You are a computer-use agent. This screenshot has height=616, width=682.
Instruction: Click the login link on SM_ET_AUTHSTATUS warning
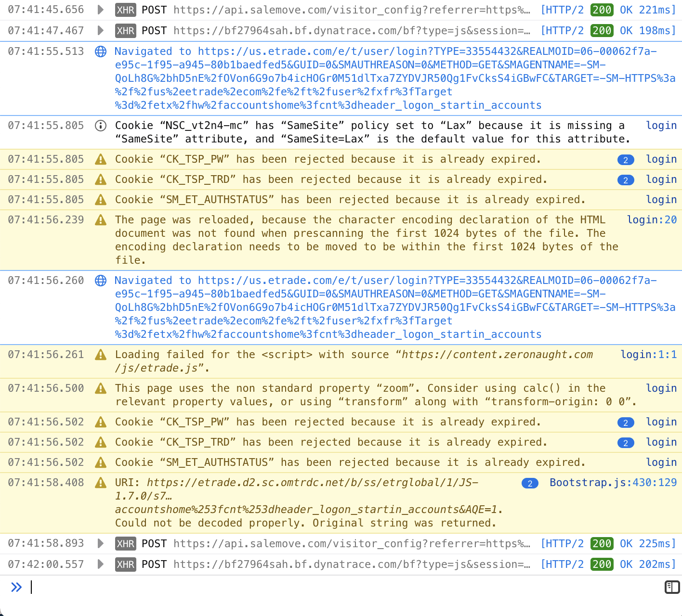(x=661, y=200)
